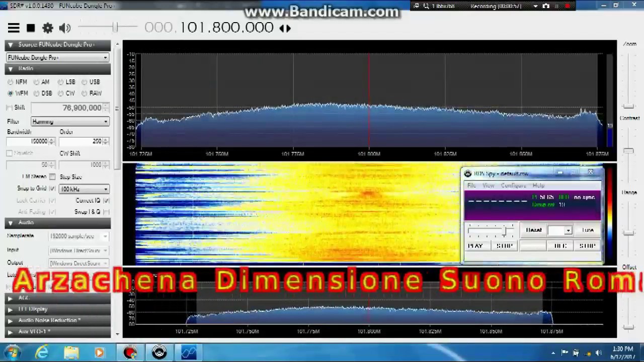Toggle Correct IQ checkbox

[106, 200]
